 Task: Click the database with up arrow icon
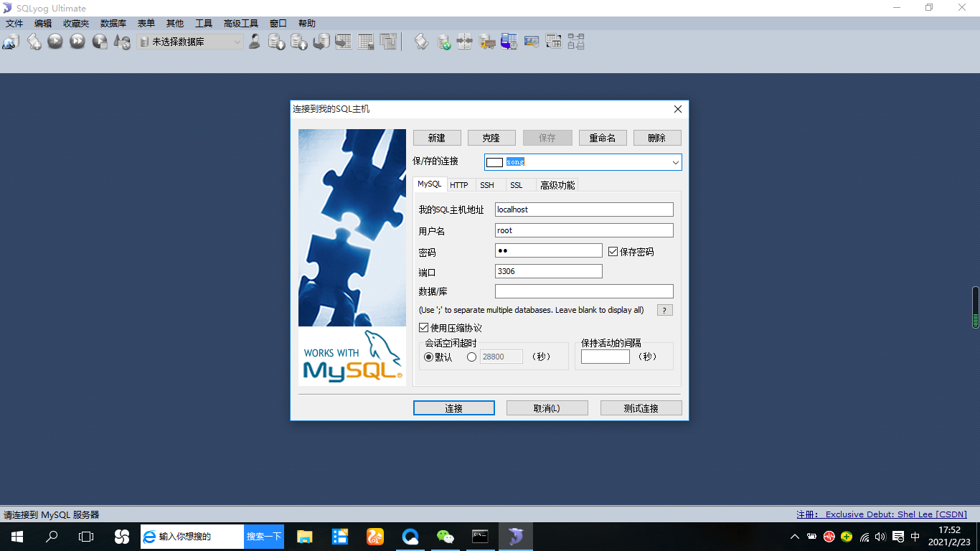point(299,42)
